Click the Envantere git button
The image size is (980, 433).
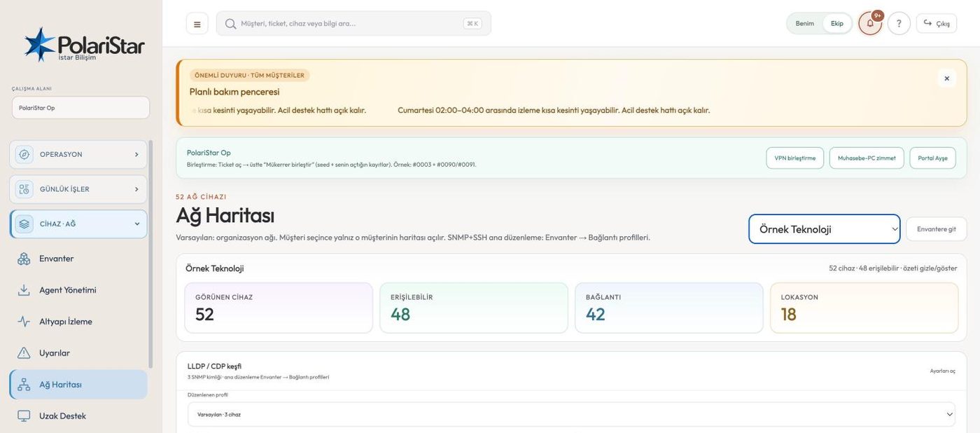[937, 229]
